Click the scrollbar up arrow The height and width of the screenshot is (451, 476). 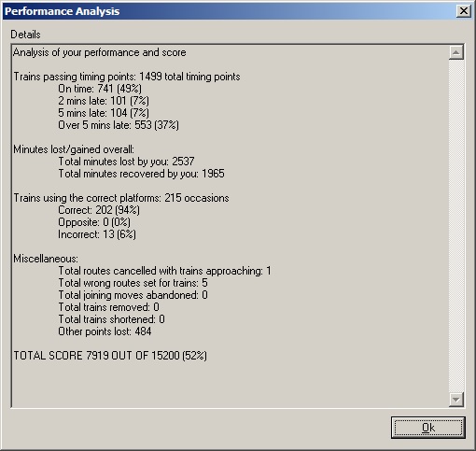point(456,52)
